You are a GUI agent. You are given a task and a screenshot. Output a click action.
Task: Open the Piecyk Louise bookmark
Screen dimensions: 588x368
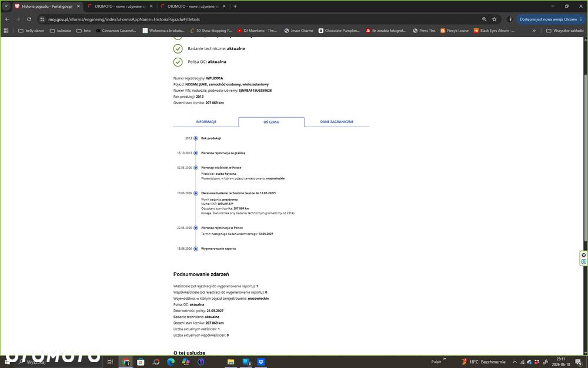point(455,31)
